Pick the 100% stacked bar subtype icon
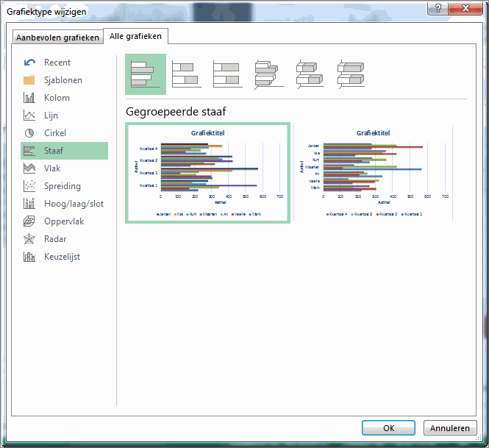This screenshot has height=448, width=489. click(x=228, y=75)
